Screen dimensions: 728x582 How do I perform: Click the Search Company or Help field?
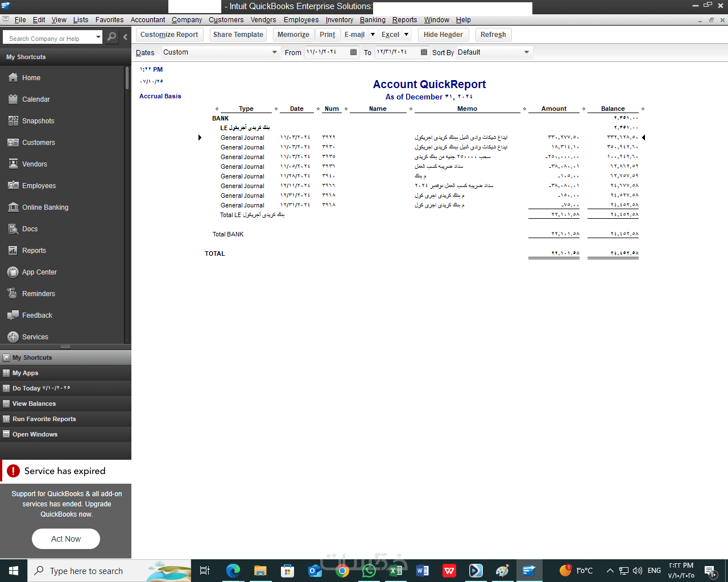pos(49,38)
